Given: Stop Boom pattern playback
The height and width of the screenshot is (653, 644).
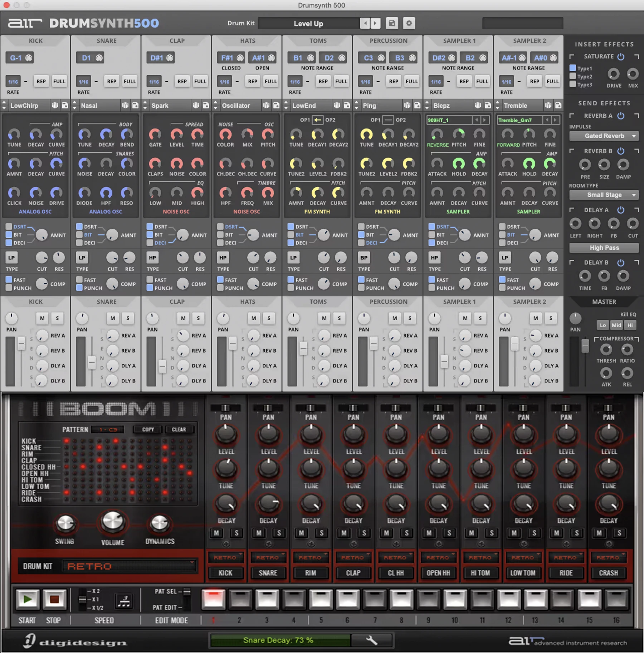Looking at the screenshot, I should (x=54, y=599).
